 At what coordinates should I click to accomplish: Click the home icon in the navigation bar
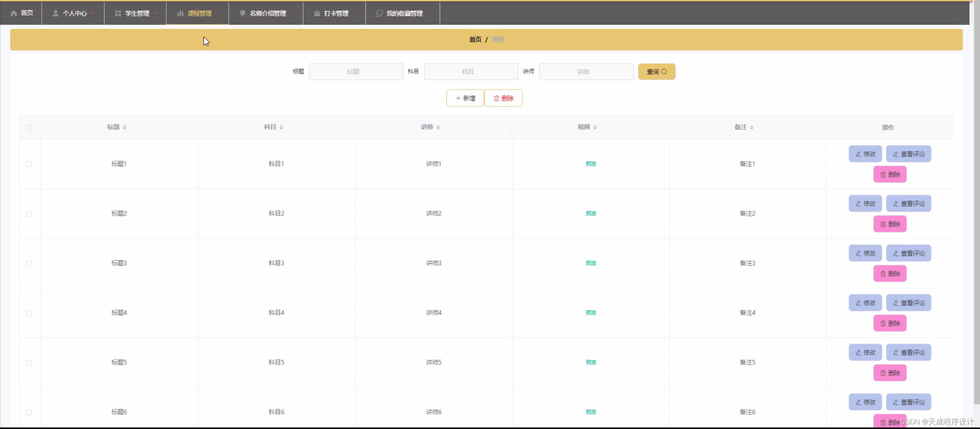pos(13,13)
